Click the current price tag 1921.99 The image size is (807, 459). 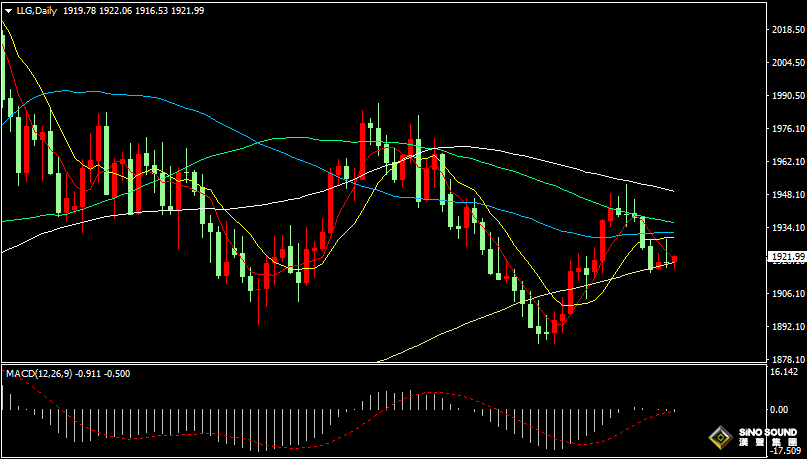(x=785, y=258)
